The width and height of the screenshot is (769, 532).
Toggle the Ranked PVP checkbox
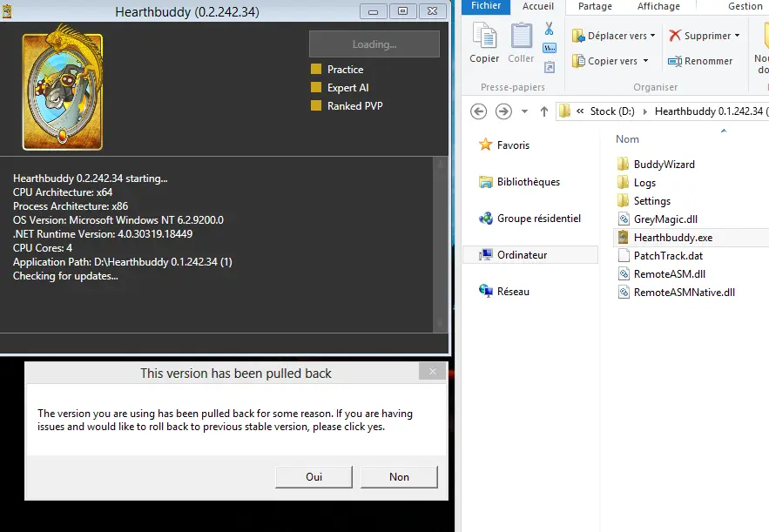pos(316,105)
